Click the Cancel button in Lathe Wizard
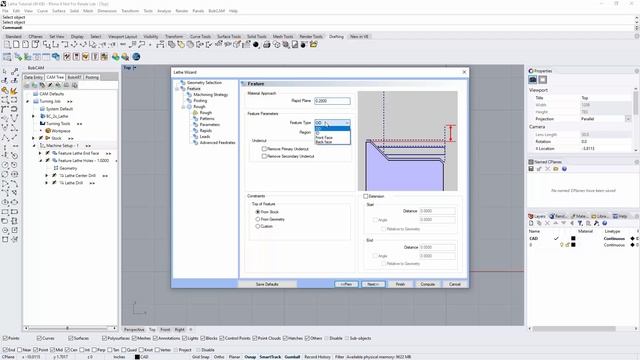 (x=455, y=284)
